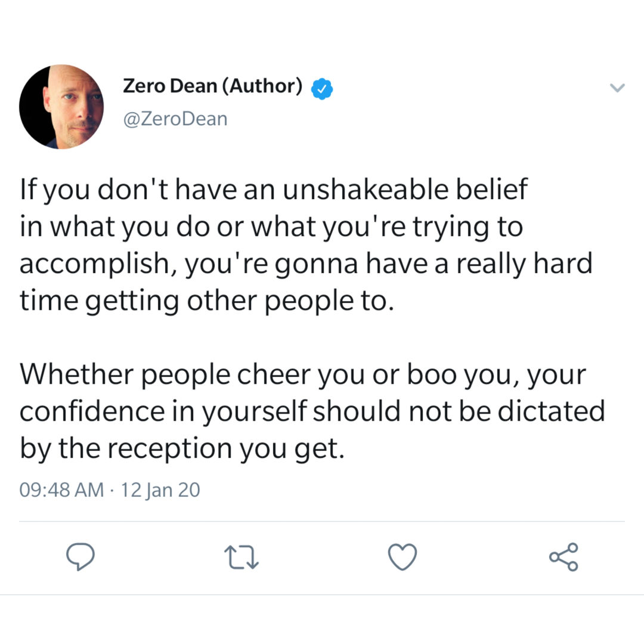Screen dimensions: 644x644
Task: Open tweet options chevron menu
Action: pyautogui.click(x=617, y=88)
